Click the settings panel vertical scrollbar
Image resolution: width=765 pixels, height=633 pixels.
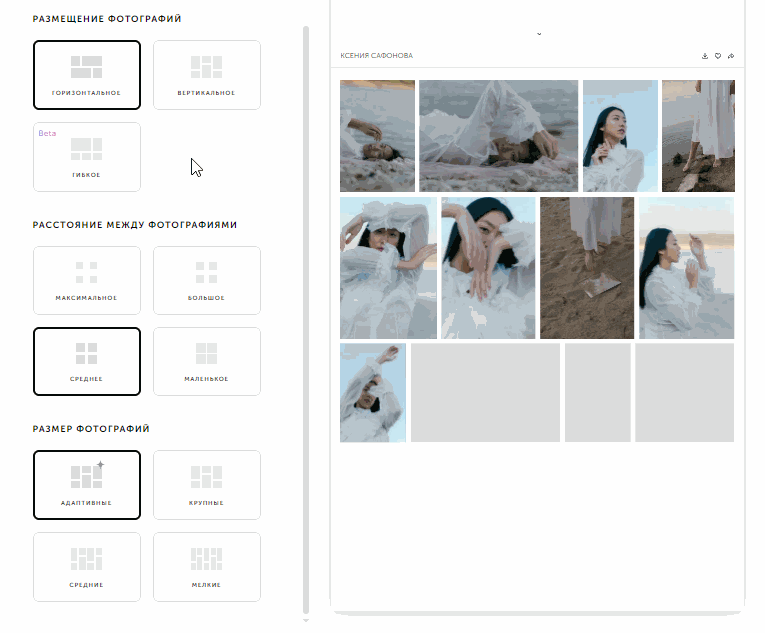[x=306, y=320]
